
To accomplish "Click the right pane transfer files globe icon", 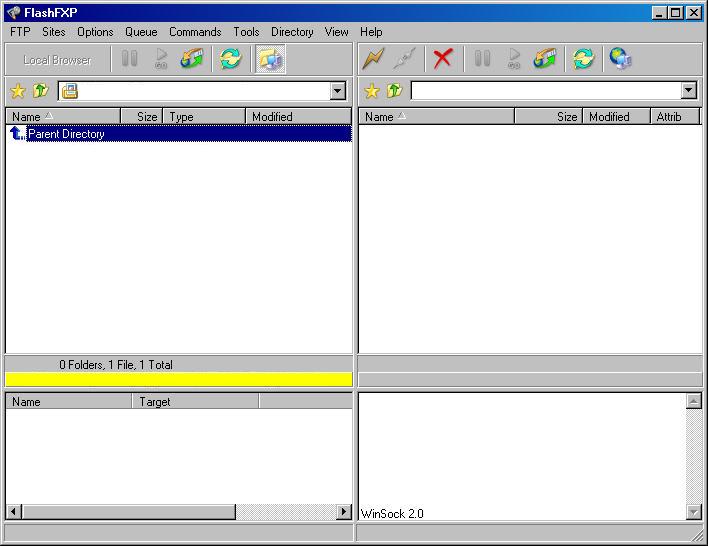I will pos(545,59).
